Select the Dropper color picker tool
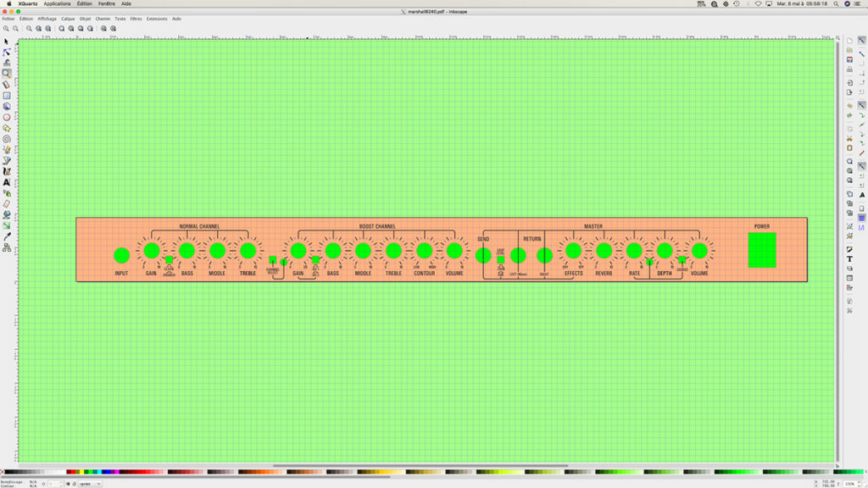 pos(7,236)
